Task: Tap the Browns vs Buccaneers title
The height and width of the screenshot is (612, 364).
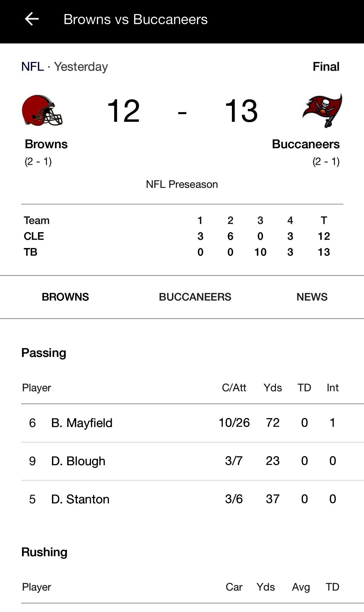Action: [x=136, y=19]
